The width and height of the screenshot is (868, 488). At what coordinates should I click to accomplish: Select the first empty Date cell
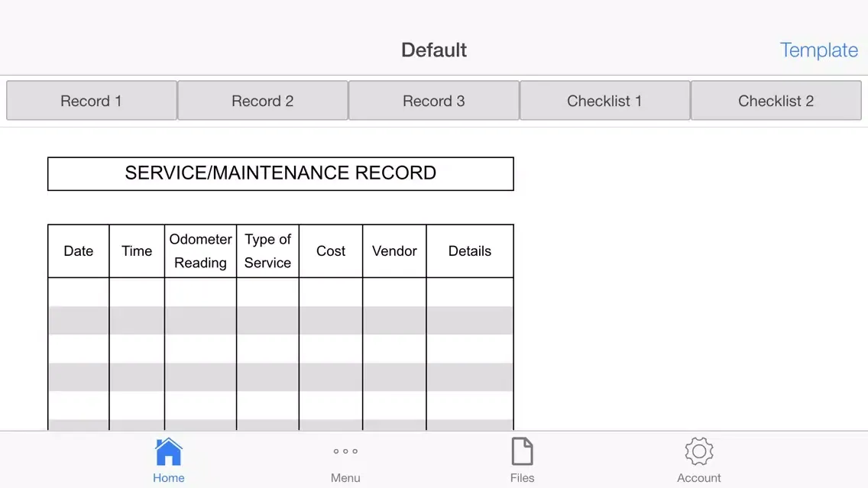coord(79,292)
